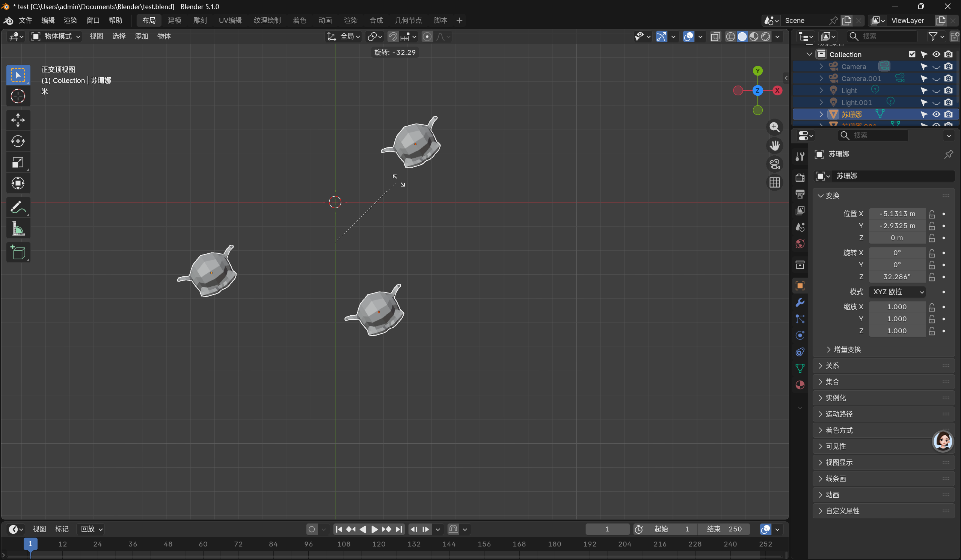Screen dimensions: 961x560
Task: Click the Rotation Z value field
Action: (896, 277)
